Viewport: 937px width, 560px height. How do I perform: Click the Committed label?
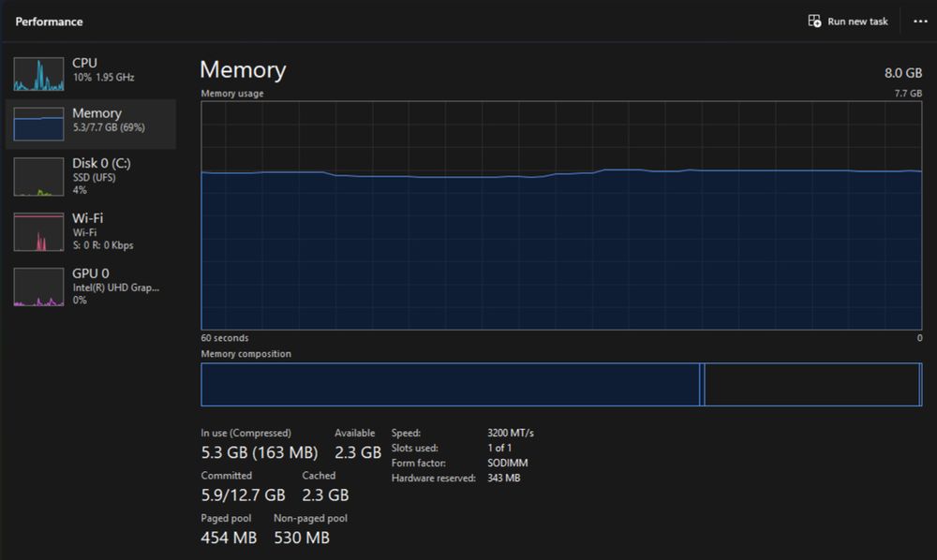click(226, 475)
